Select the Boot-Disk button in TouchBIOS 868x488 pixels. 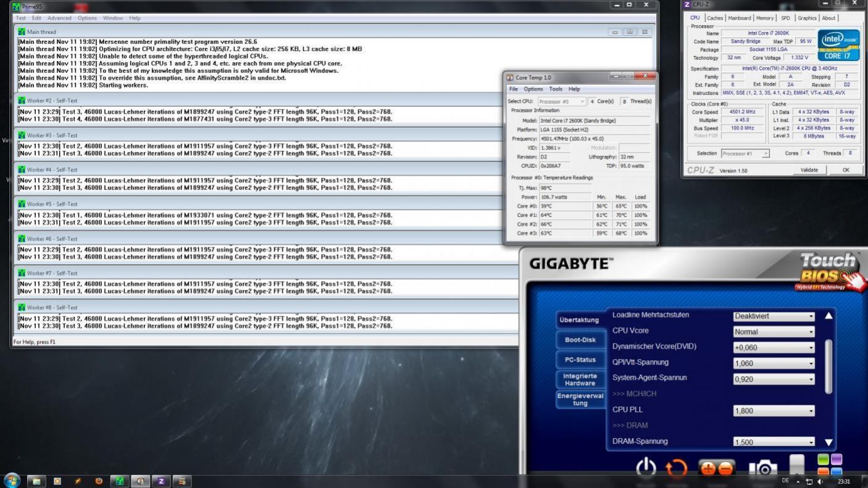pos(580,339)
